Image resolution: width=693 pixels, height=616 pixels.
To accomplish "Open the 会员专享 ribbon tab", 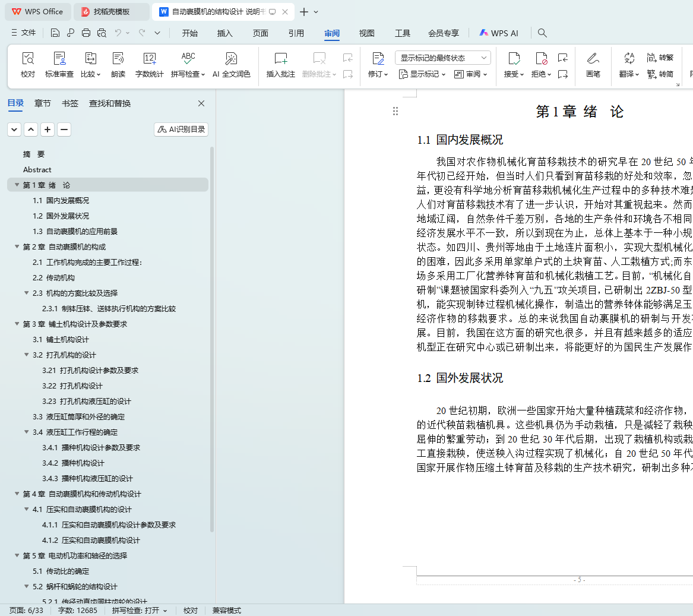I will click(x=443, y=33).
